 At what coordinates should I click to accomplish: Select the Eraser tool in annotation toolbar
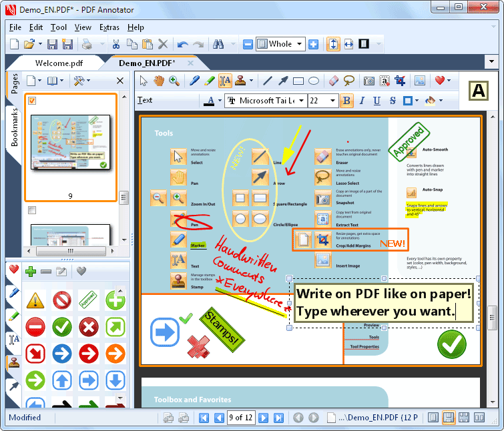click(x=334, y=81)
